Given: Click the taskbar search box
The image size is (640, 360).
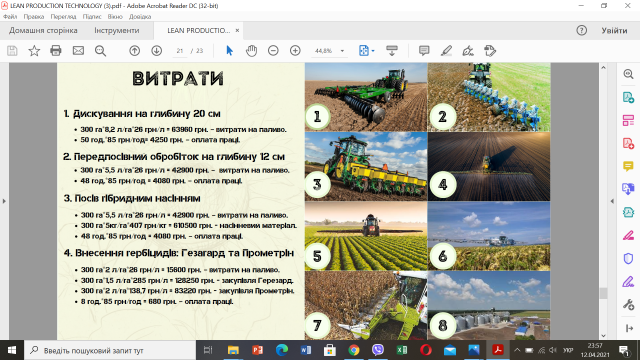Looking at the screenshot, I should (x=110, y=350).
